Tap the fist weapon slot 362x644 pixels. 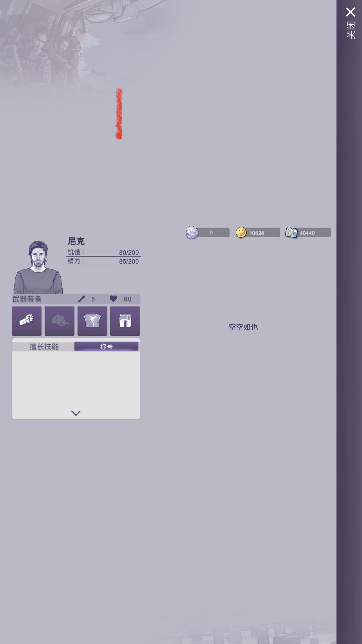(x=27, y=321)
